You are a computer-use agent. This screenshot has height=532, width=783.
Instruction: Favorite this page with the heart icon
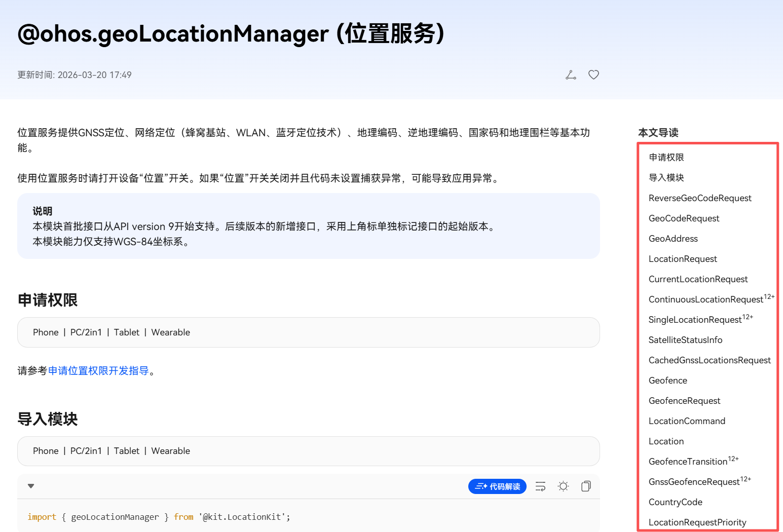pyautogui.click(x=593, y=75)
